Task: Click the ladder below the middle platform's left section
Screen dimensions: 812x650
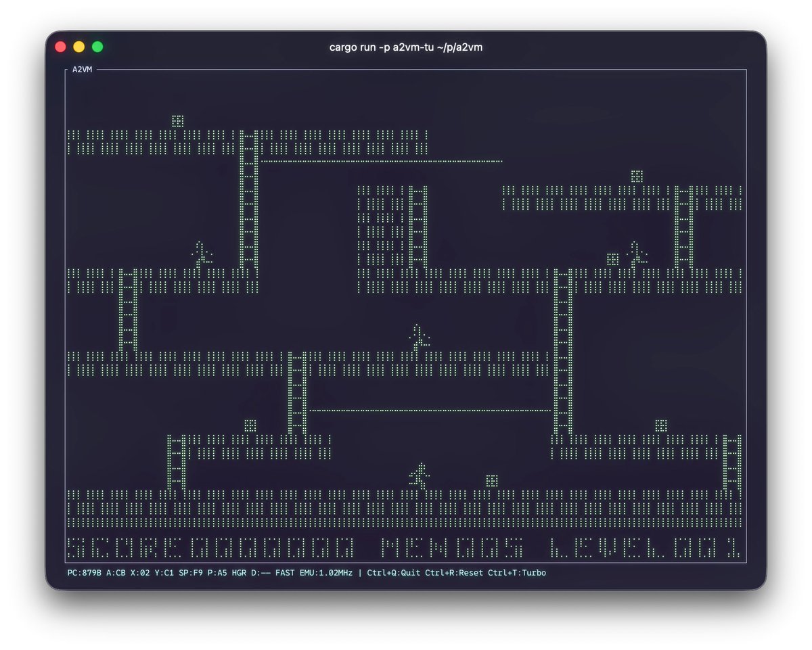Action: (298, 393)
